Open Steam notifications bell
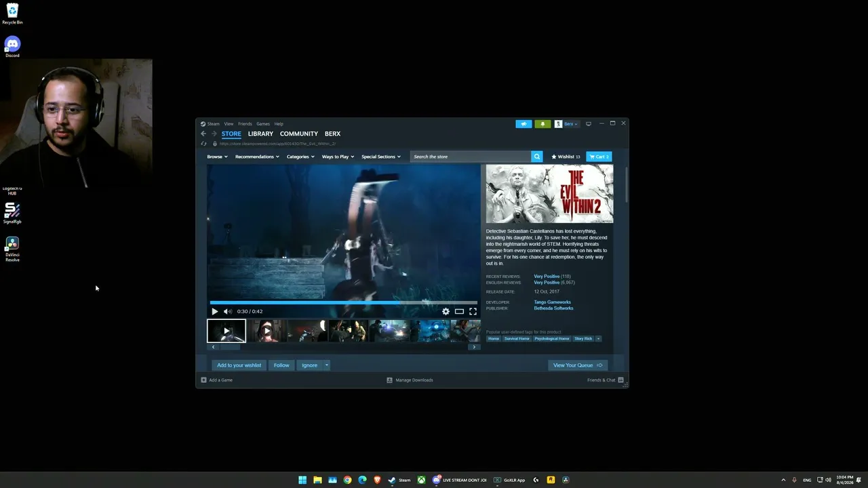This screenshot has height=488, width=868. click(542, 124)
